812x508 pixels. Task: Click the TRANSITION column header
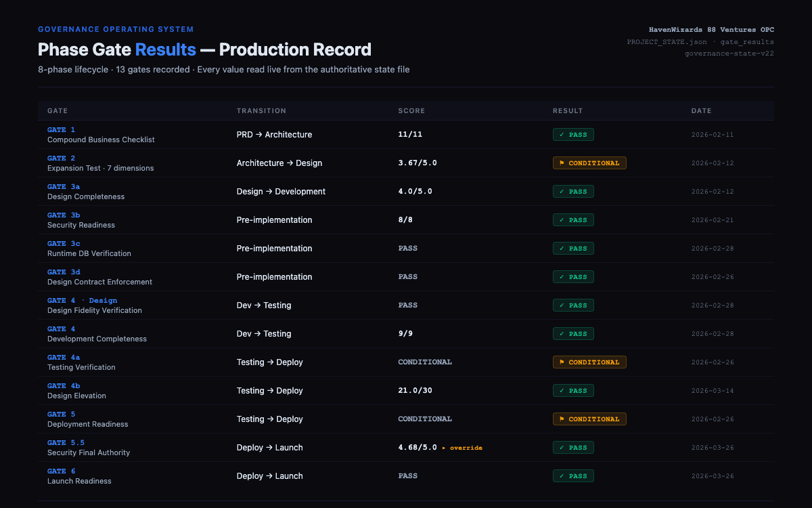point(261,111)
